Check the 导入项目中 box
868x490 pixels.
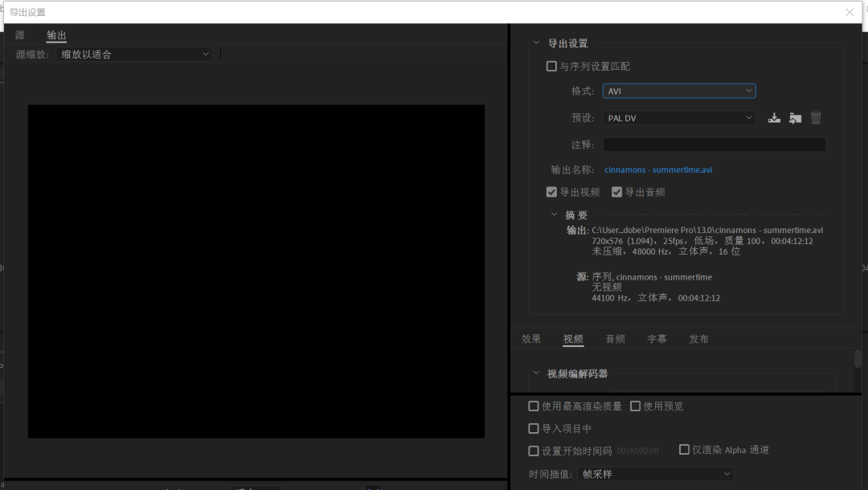534,429
